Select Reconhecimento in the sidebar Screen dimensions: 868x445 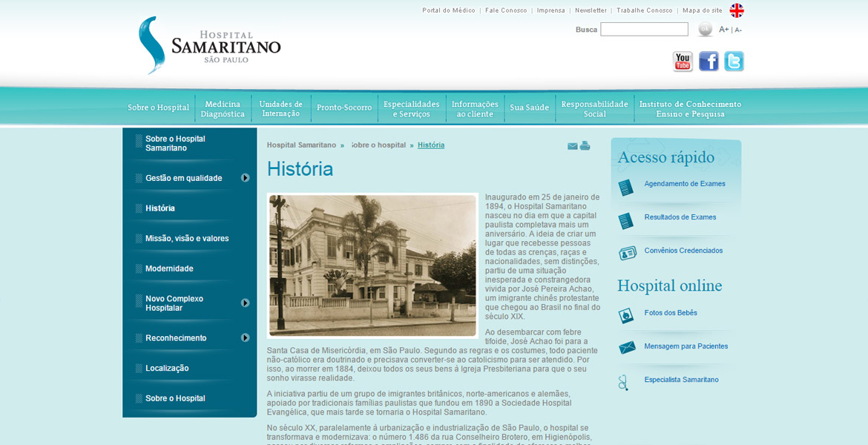[176, 338]
